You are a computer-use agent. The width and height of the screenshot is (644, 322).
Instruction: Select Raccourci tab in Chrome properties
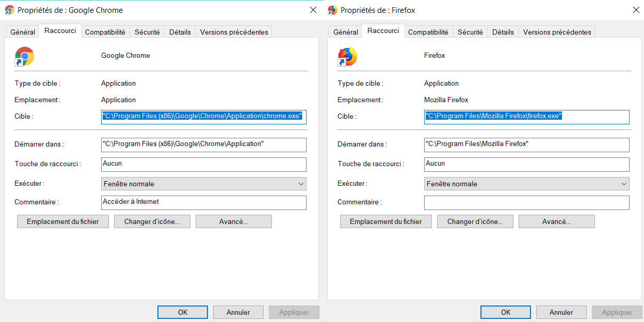coord(60,31)
